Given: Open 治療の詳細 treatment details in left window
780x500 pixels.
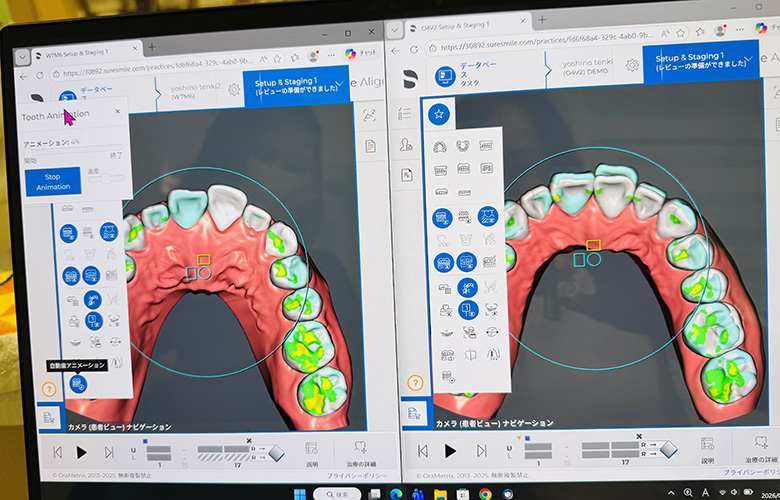Looking at the screenshot, I should (360, 454).
